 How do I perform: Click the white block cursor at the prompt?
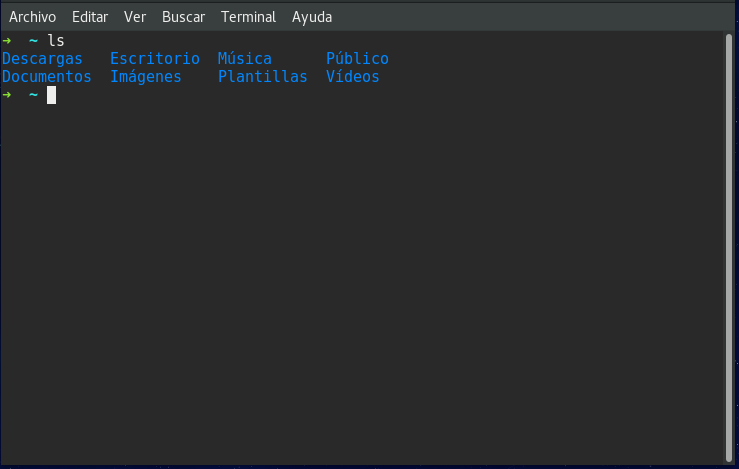[x=51, y=95]
